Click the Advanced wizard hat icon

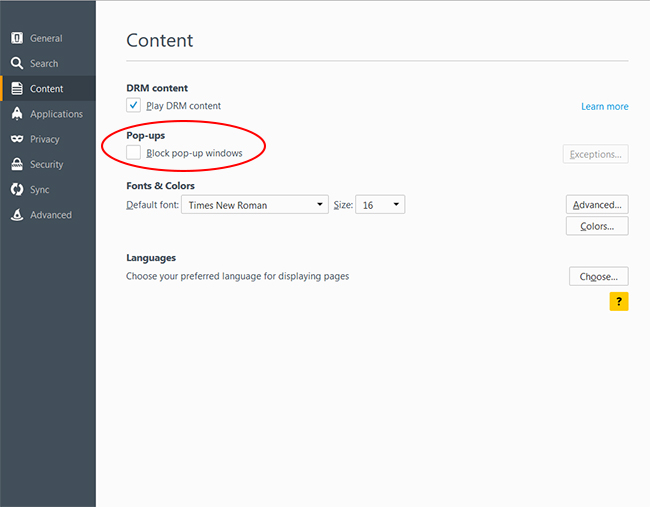coord(17,215)
